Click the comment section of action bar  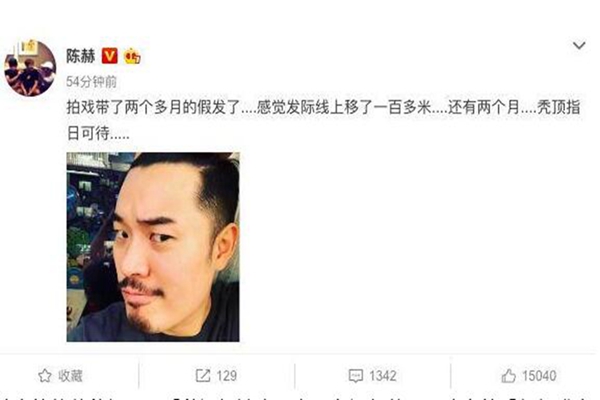(x=373, y=376)
